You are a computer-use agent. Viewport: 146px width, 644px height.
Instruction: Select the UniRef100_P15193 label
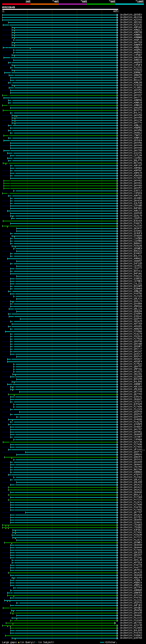131,70
